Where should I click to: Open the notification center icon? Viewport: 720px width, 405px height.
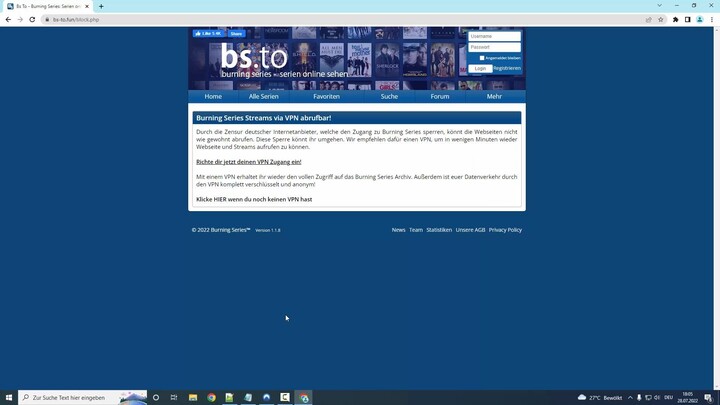(x=709, y=398)
